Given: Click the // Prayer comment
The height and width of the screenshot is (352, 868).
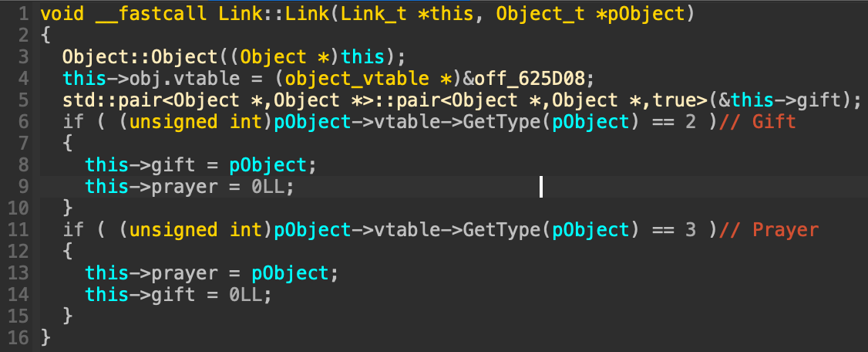Looking at the screenshot, I should 768,229.
